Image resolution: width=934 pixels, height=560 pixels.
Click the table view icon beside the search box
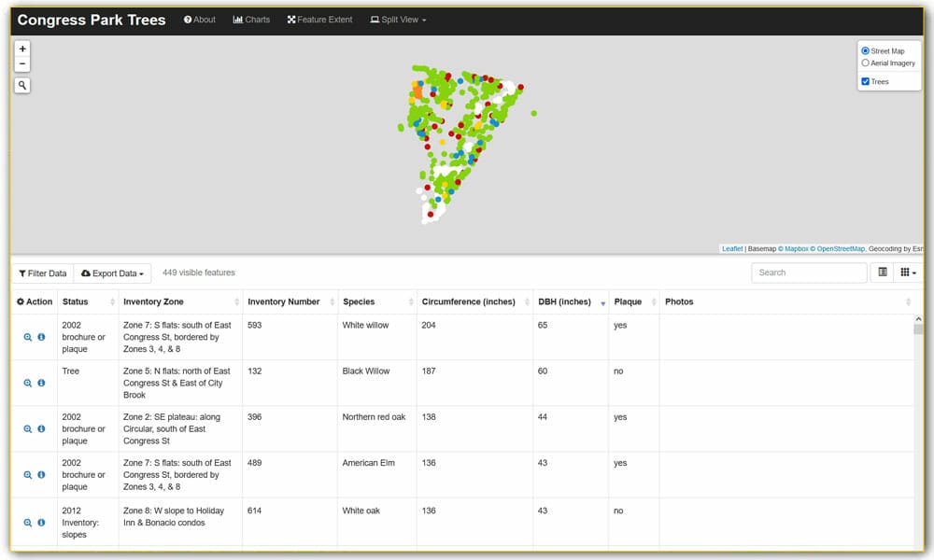tap(881, 272)
